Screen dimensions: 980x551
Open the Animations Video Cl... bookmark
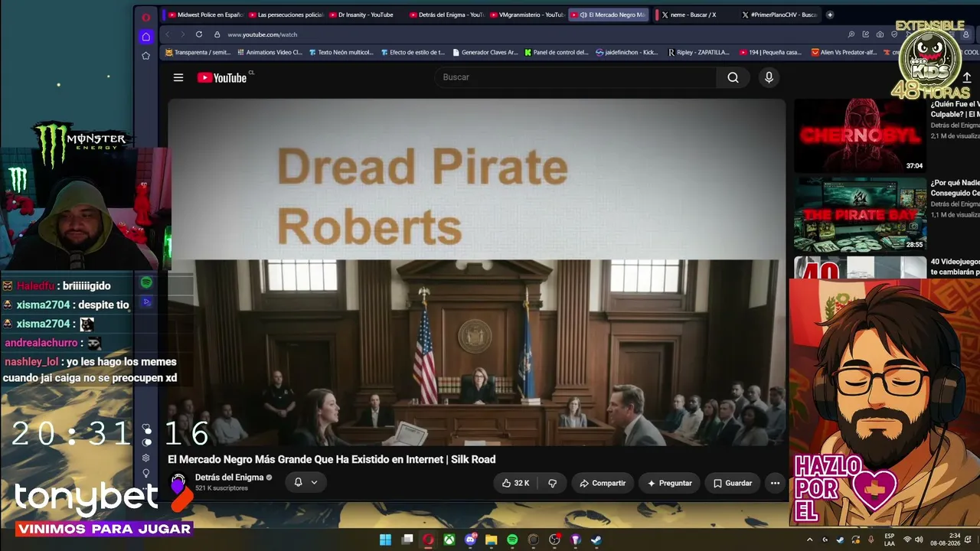click(x=270, y=53)
